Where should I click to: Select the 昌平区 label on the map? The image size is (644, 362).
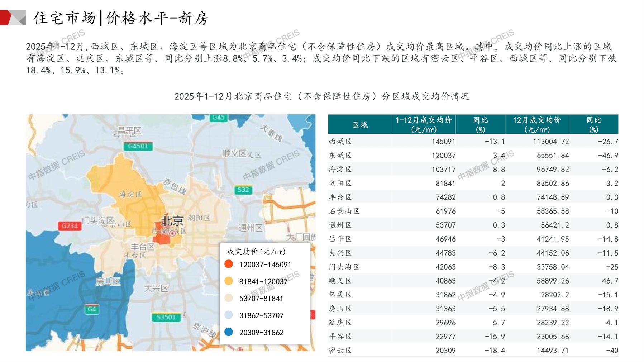(129, 131)
